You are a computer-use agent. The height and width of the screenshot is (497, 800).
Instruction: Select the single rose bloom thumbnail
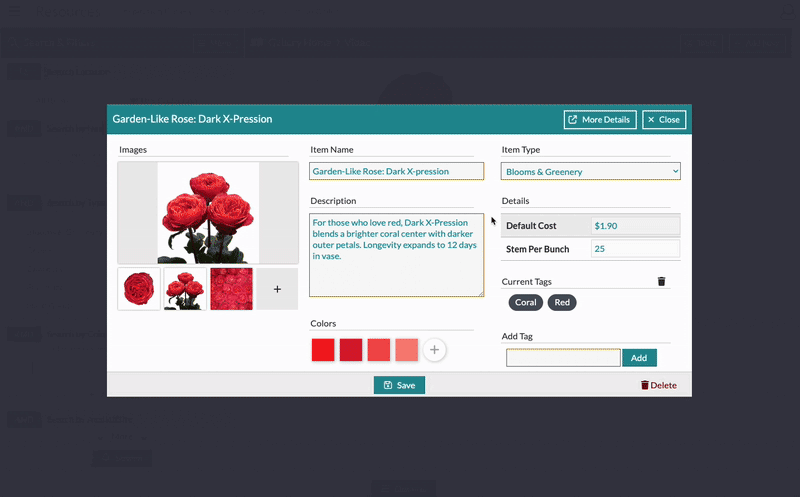coord(139,289)
